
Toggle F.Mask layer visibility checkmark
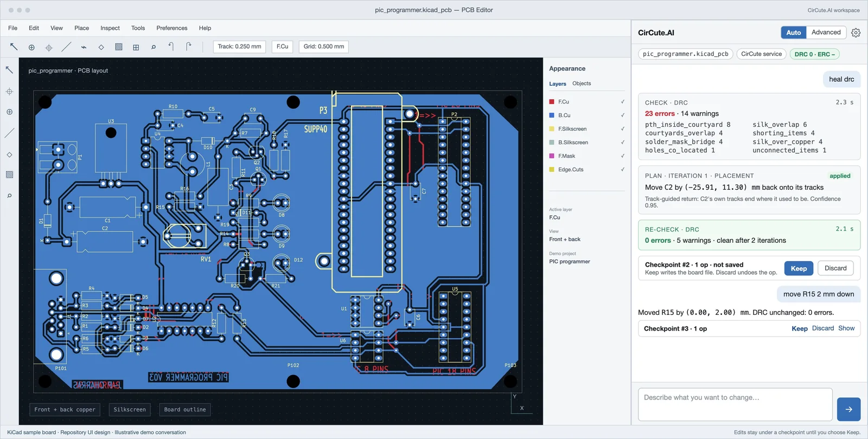click(622, 156)
